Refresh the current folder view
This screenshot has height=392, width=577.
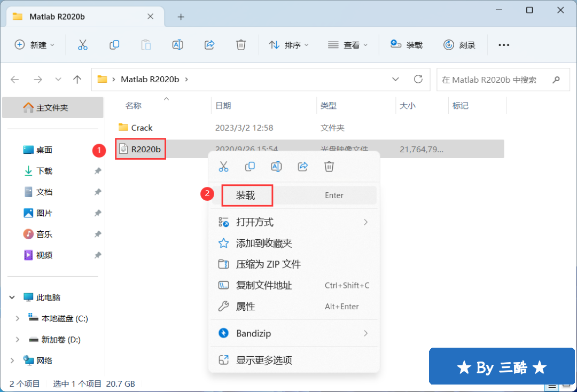click(x=418, y=79)
